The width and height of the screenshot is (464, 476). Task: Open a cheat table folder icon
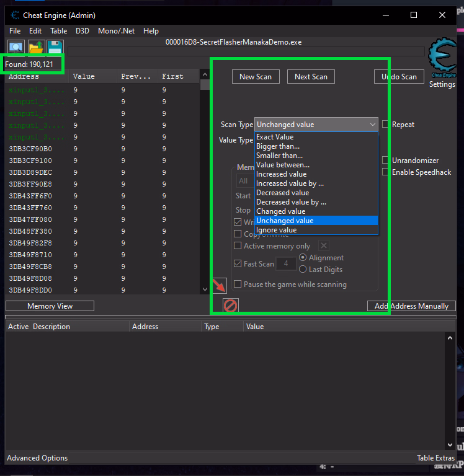[x=36, y=47]
